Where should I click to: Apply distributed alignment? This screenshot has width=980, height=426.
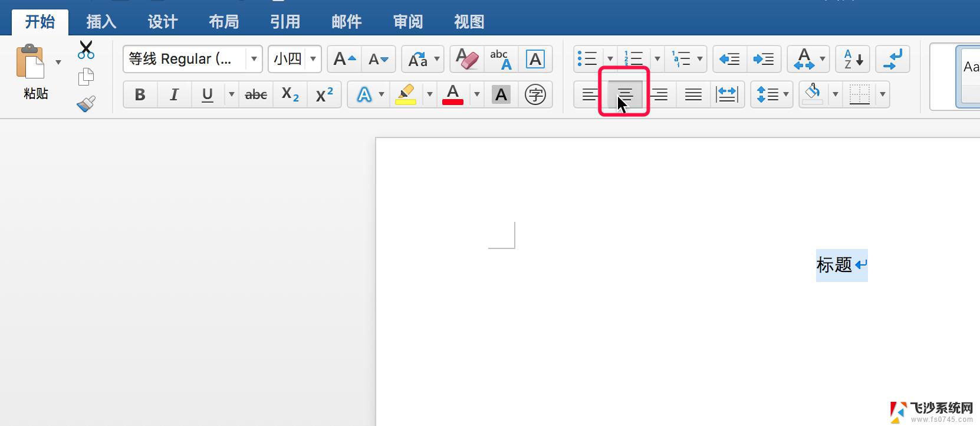727,94
